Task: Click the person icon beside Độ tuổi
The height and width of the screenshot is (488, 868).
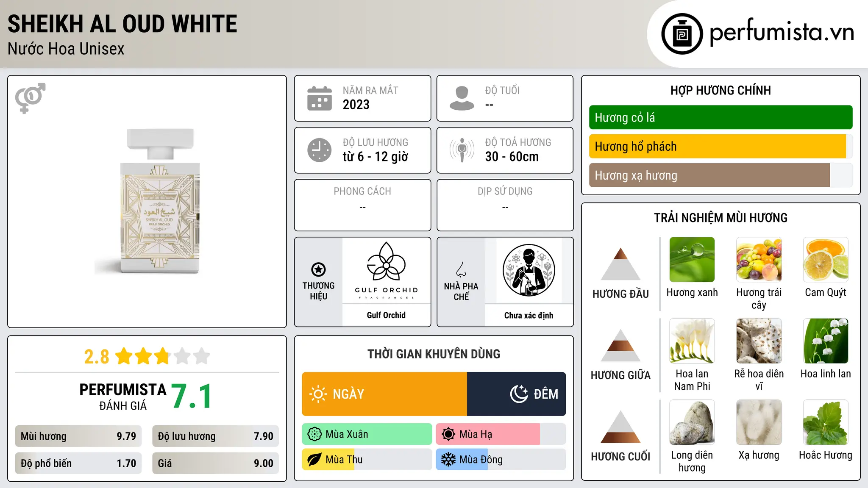Action: pyautogui.click(x=462, y=98)
